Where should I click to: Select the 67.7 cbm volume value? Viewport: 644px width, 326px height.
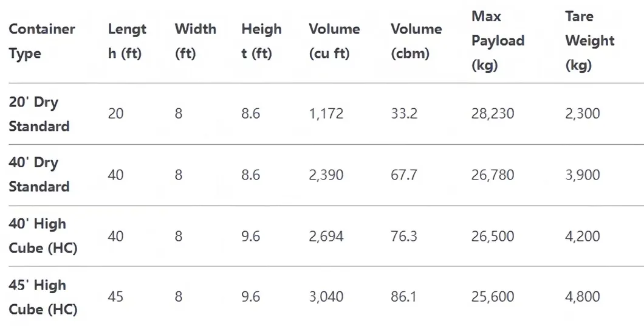click(404, 175)
